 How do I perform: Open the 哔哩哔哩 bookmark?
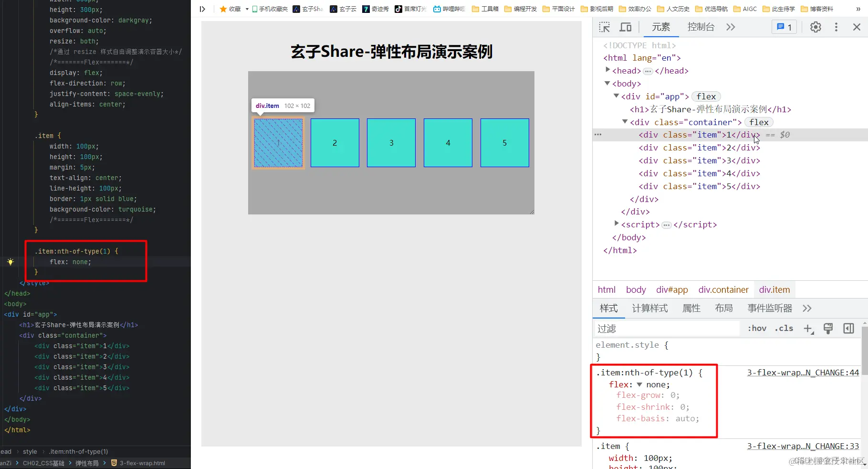tap(449, 9)
